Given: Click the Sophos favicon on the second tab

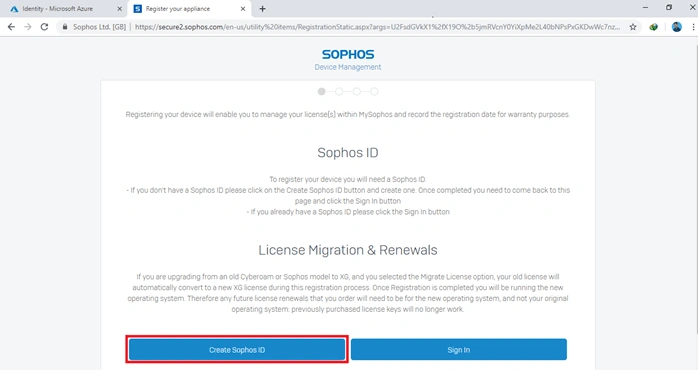Looking at the screenshot, I should (138, 9).
